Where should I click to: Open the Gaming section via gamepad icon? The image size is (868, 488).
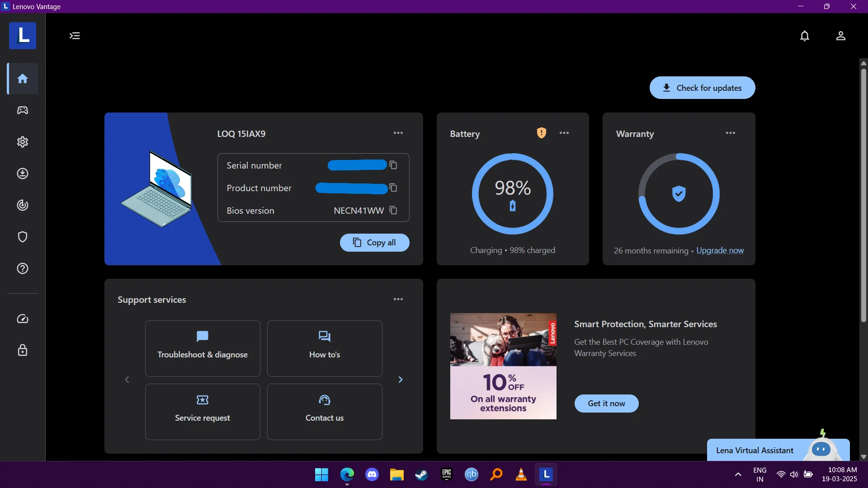tap(22, 110)
